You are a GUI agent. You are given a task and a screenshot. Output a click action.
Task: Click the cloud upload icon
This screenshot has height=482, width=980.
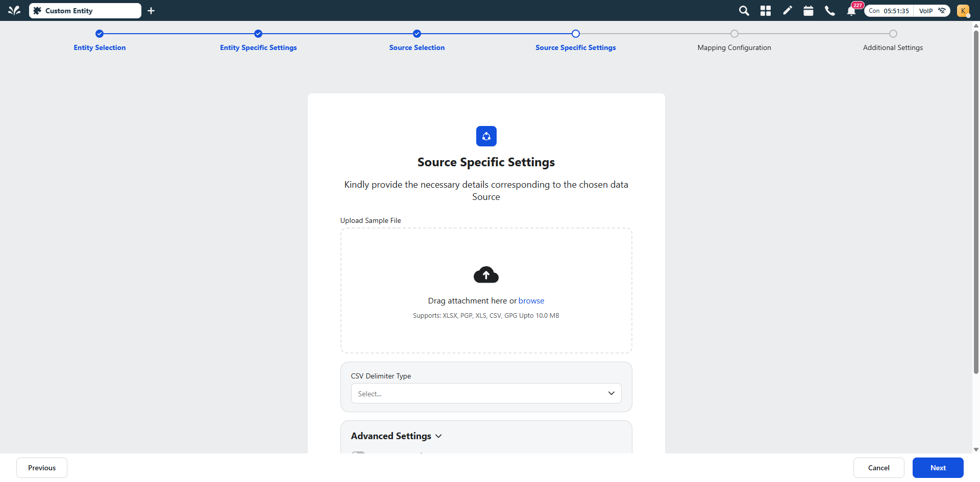pyautogui.click(x=486, y=275)
